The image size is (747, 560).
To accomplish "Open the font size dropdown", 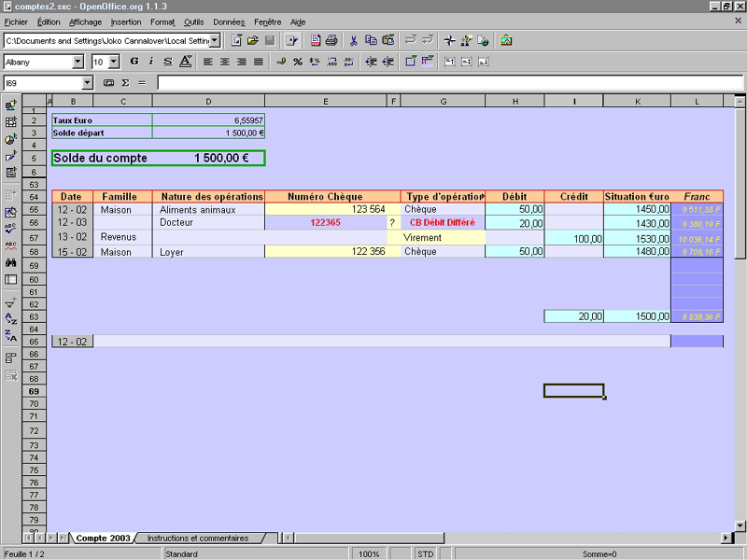I will pos(113,62).
